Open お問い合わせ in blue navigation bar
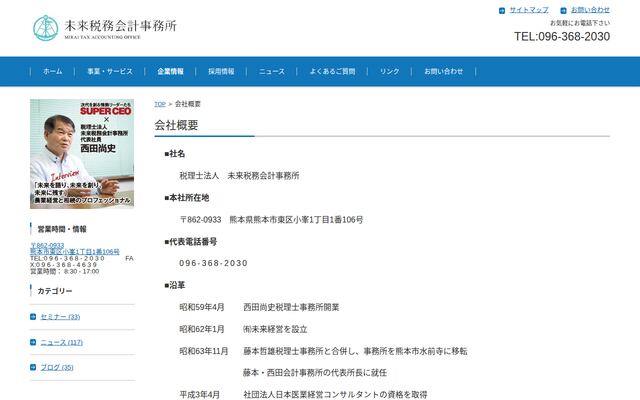This screenshot has width=640, height=400. click(443, 71)
